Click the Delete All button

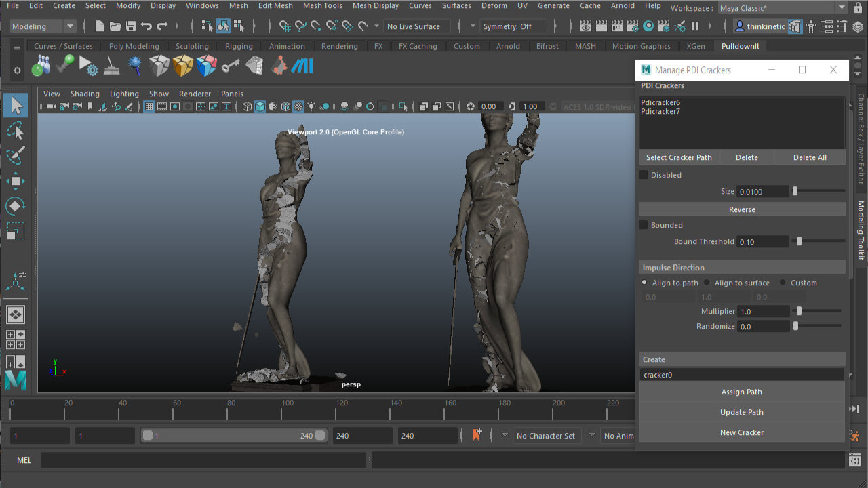pyautogui.click(x=810, y=157)
